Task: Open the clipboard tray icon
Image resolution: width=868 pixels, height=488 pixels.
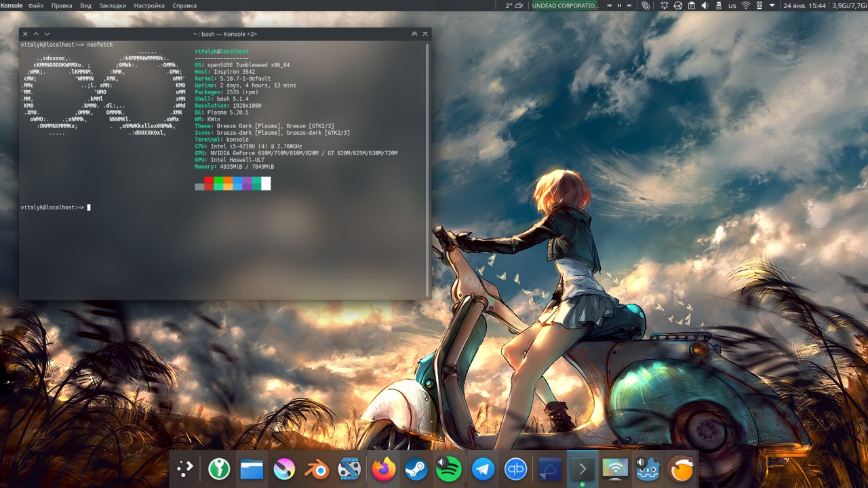Action: pos(691,5)
